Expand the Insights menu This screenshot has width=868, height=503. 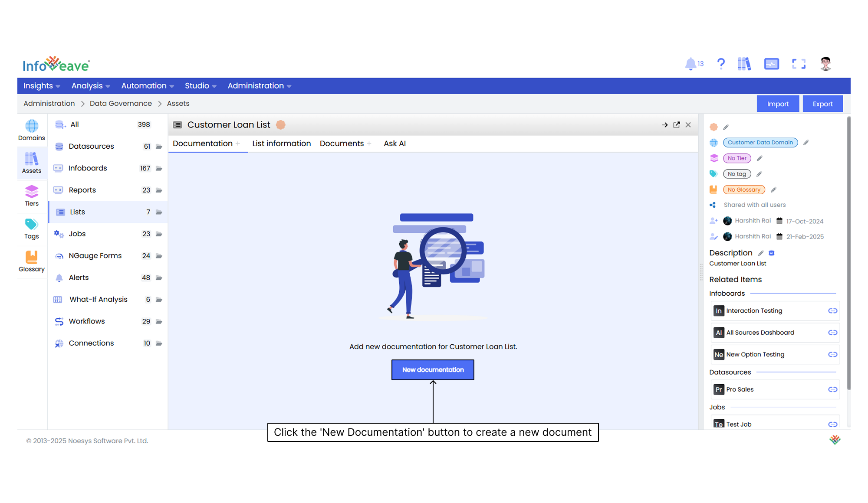(42, 86)
